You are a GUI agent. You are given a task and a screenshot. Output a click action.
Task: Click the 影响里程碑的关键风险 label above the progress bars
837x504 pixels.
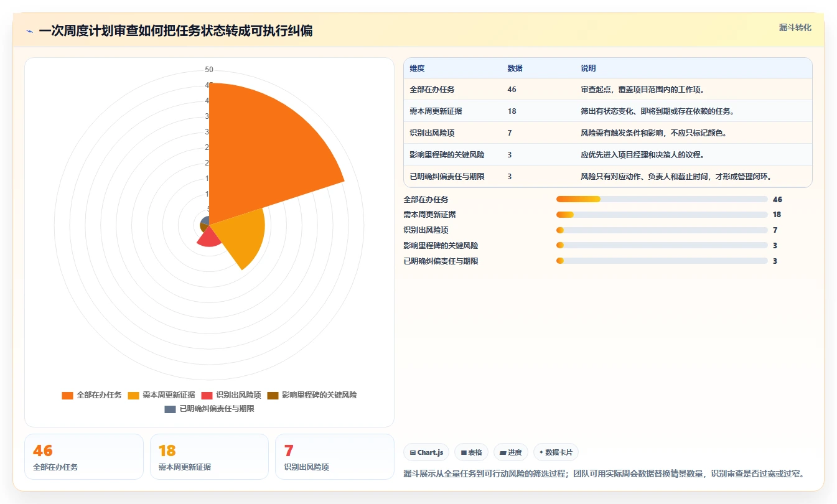coord(441,246)
